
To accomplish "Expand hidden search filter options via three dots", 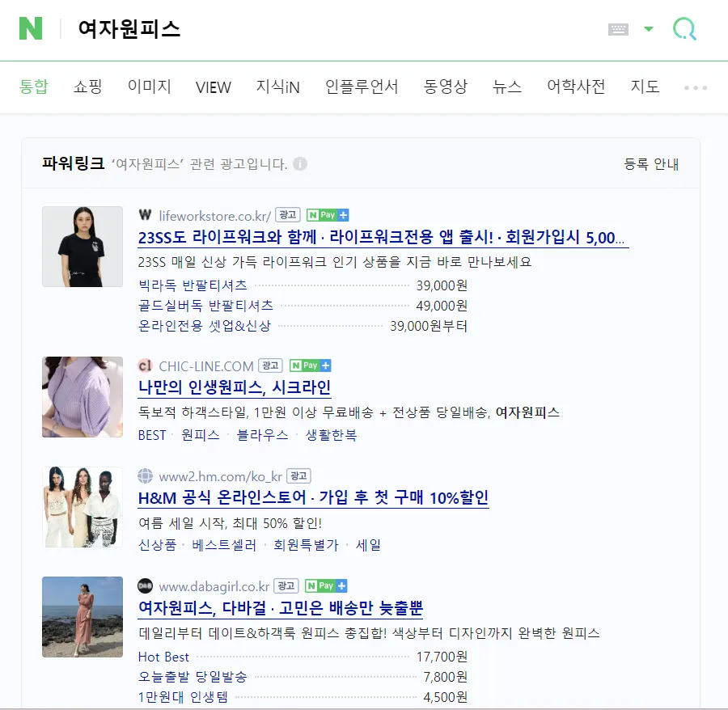I will [x=696, y=87].
